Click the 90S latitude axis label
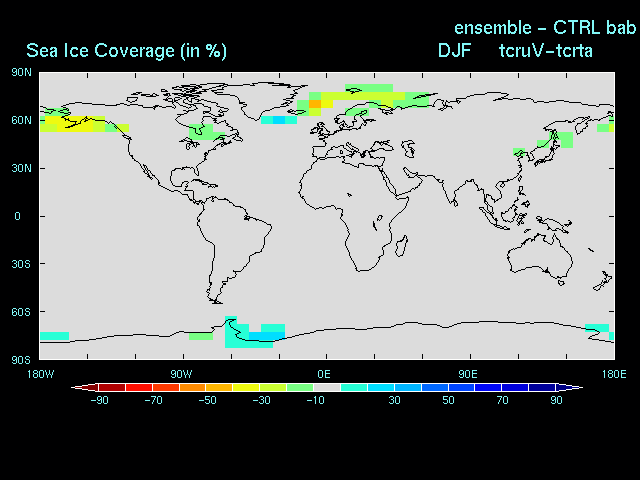This screenshot has width=640, height=480. [x=21, y=360]
